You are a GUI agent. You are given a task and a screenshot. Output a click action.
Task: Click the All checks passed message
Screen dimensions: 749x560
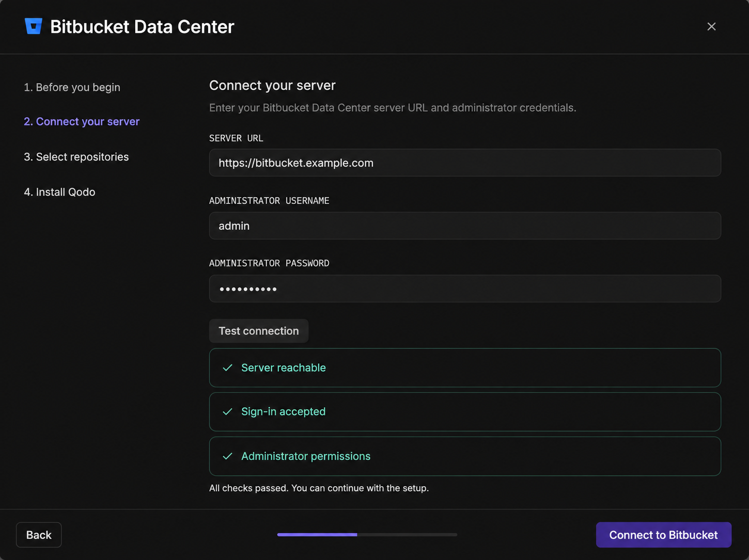(319, 488)
